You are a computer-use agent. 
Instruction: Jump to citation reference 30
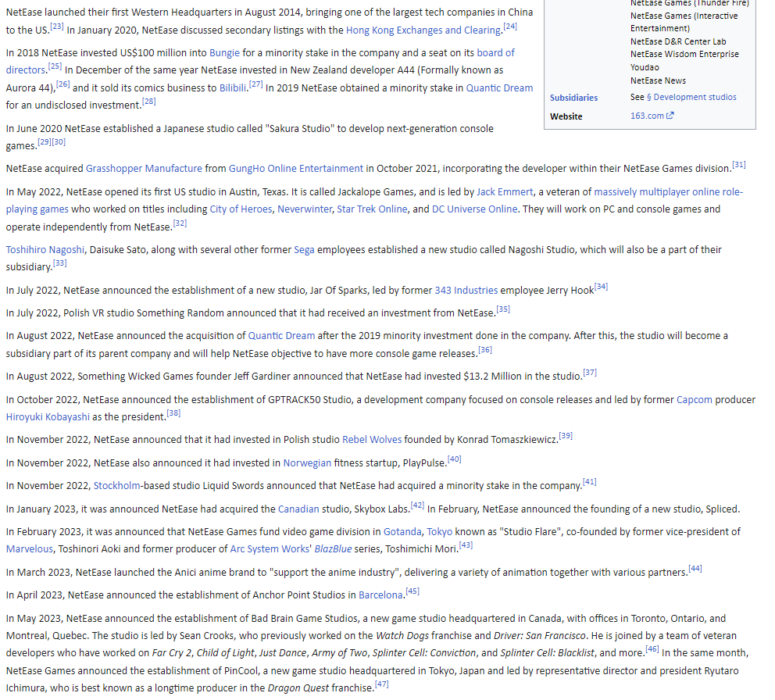(x=59, y=142)
